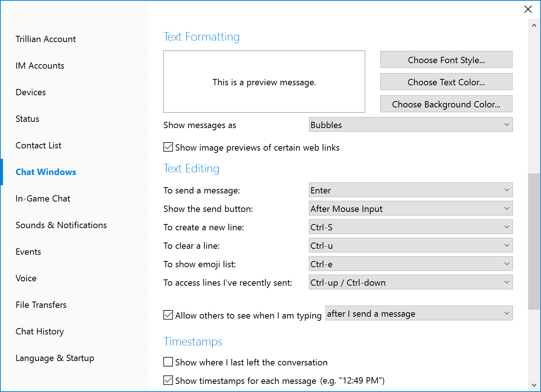Open the Choose Background Color picker
The image size is (541, 392).
pyautogui.click(x=446, y=104)
